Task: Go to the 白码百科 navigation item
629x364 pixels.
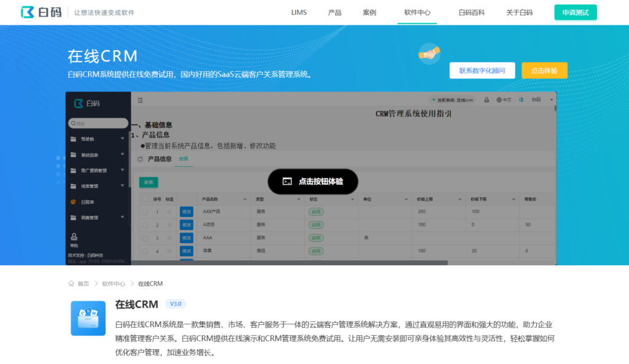Action: [x=471, y=12]
